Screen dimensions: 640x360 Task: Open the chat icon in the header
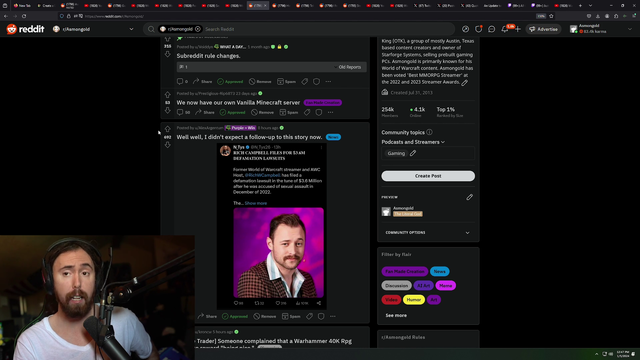(x=491, y=29)
